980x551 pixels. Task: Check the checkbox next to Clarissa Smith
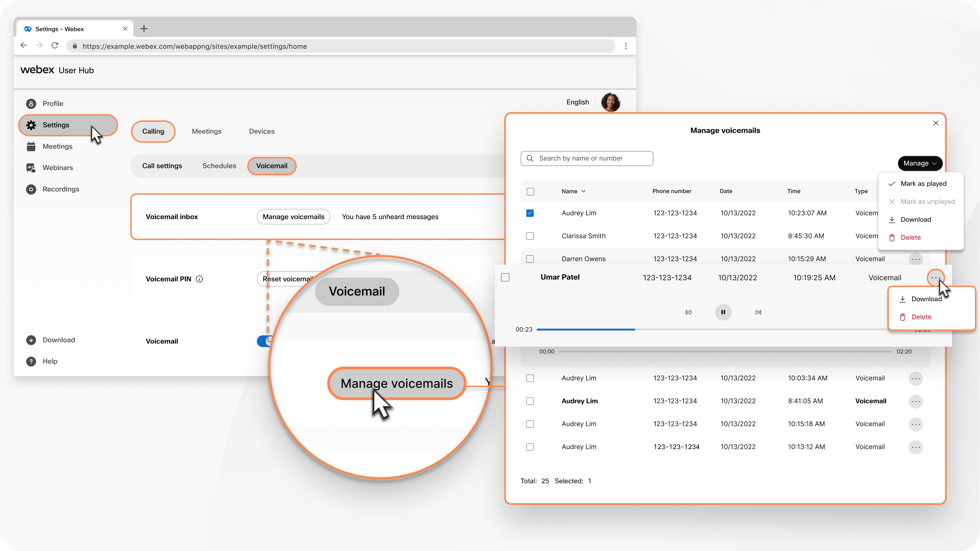pos(530,235)
